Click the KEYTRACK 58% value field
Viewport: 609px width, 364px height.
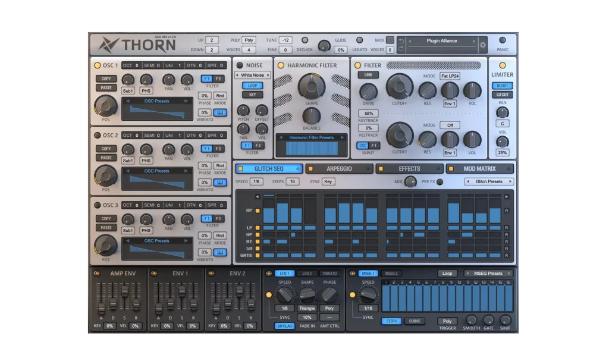pyautogui.click(x=368, y=114)
